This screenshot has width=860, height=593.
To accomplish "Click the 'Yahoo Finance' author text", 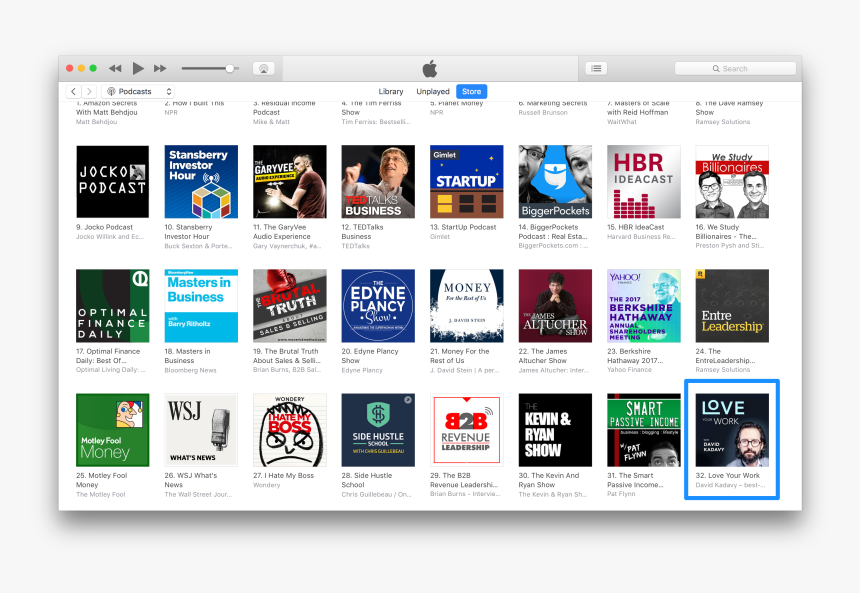I will [x=629, y=370].
